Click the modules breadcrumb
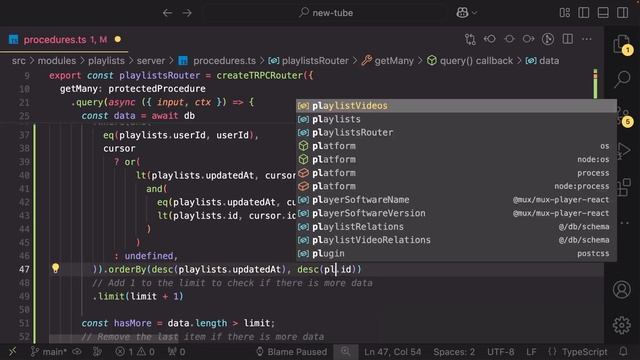Viewport: 640px width, 360px height. coord(57,61)
